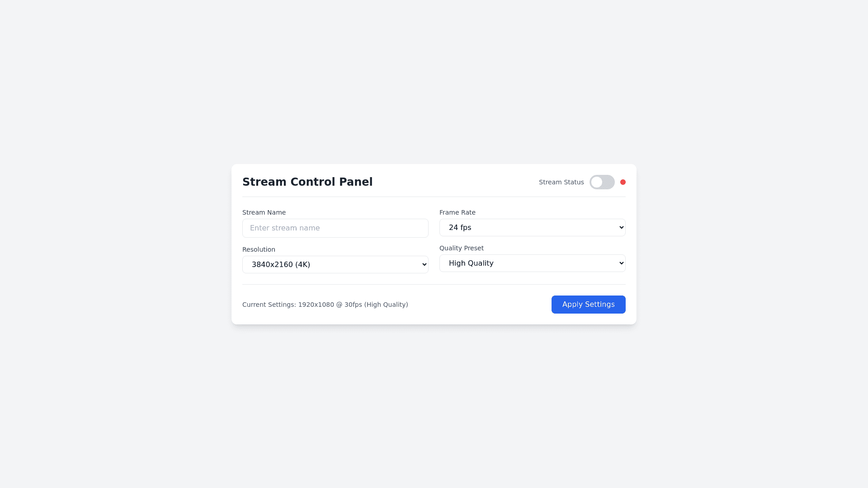The height and width of the screenshot is (488, 868).
Task: Select the 24 fps value shown
Action: (460, 228)
